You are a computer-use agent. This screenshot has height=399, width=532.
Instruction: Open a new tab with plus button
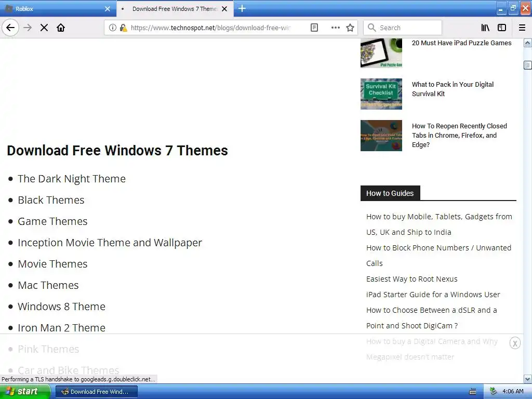pos(242,8)
